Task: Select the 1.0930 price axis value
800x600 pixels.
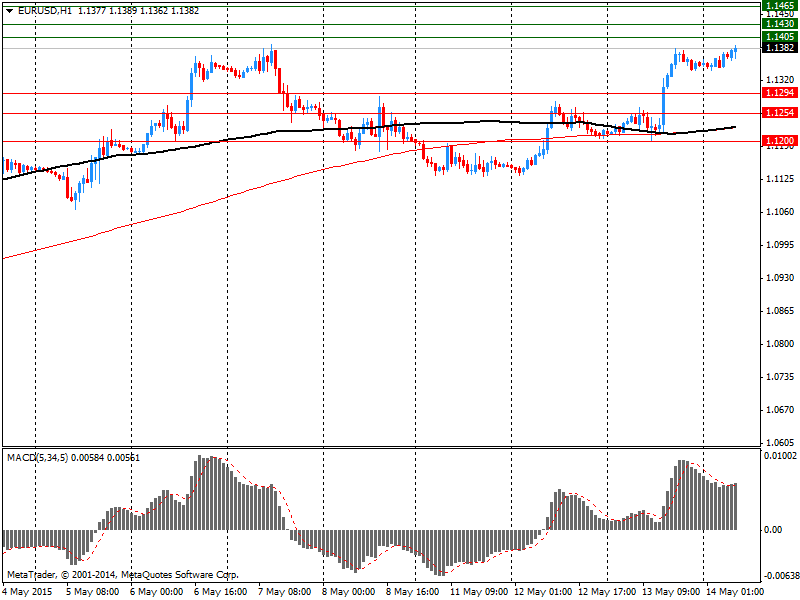Action: click(x=780, y=278)
